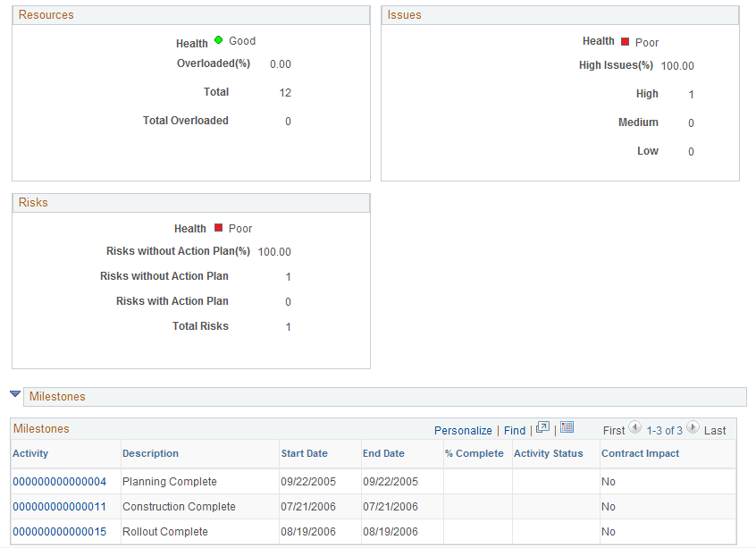Open activity 000000000000004 Planning Complete
756x548 pixels.
[x=62, y=481]
